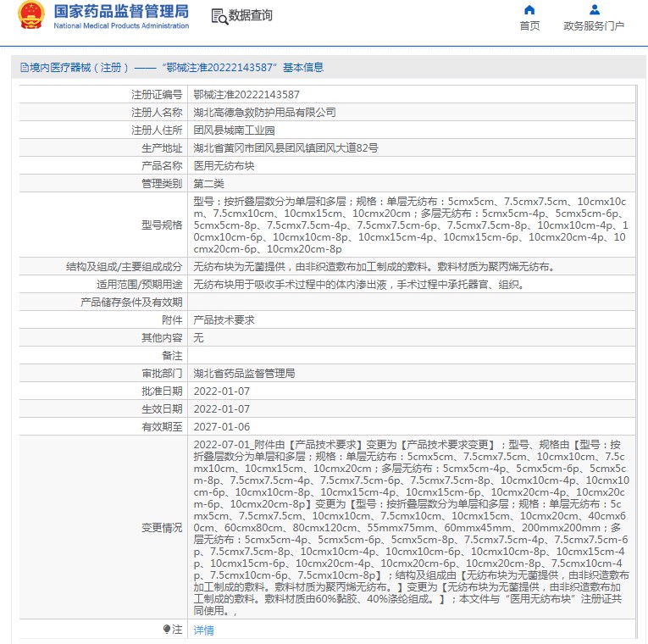Click the 无纺布块用于吸收手术过程 usage text
This screenshot has height=644, width=648.
click(358, 285)
